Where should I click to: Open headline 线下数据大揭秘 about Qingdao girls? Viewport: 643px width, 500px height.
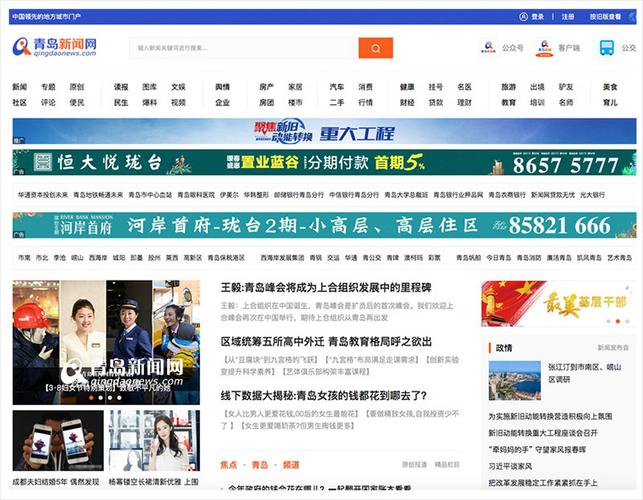click(324, 396)
